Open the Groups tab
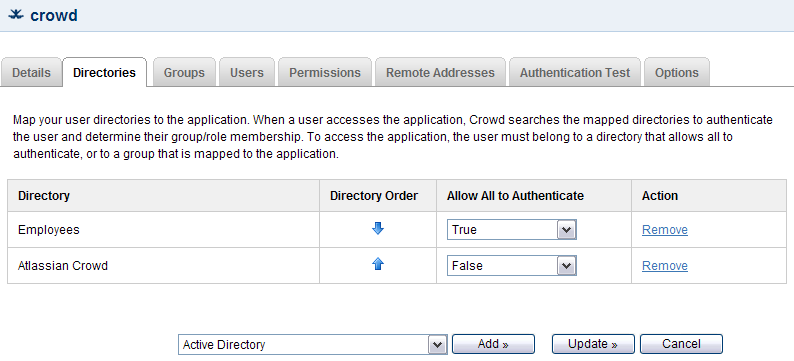 tap(184, 72)
